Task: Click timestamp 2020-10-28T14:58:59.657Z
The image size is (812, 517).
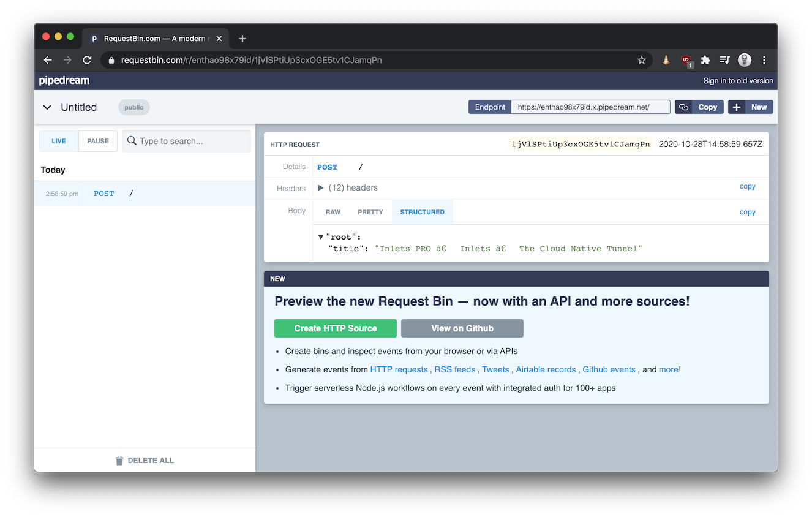Action: [x=711, y=145]
